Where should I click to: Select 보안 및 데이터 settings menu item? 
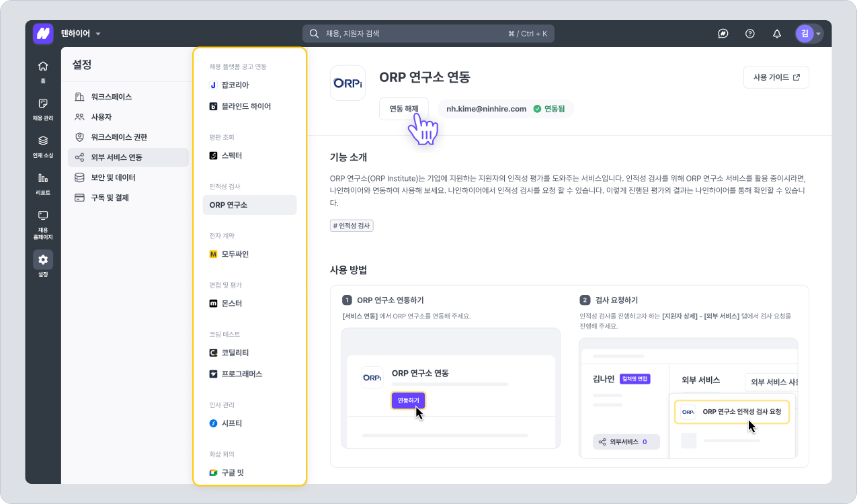[x=128, y=177]
